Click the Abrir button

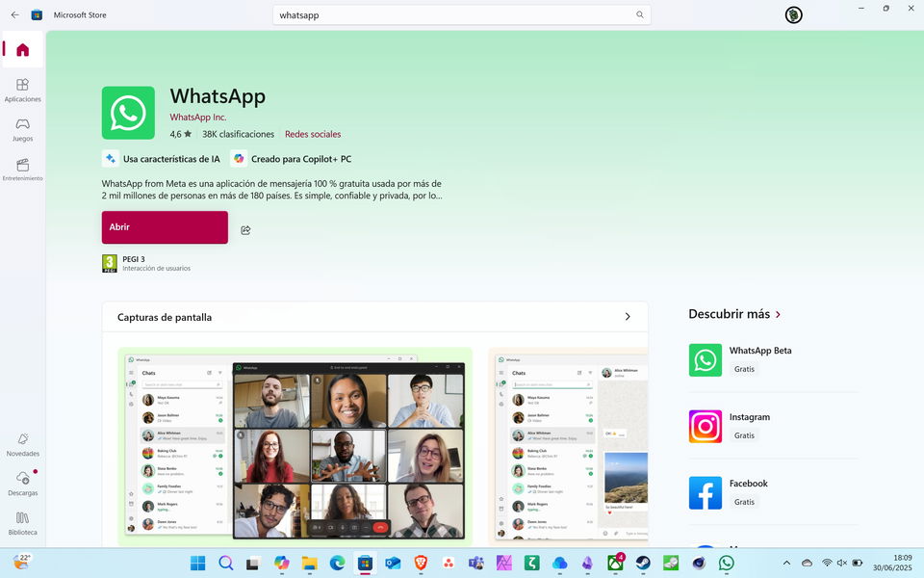click(165, 227)
